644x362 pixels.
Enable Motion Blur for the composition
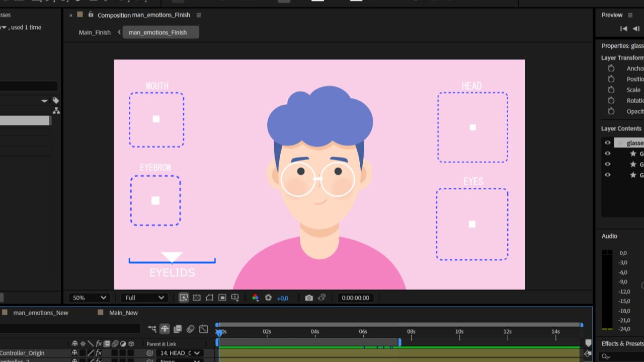[190, 329]
